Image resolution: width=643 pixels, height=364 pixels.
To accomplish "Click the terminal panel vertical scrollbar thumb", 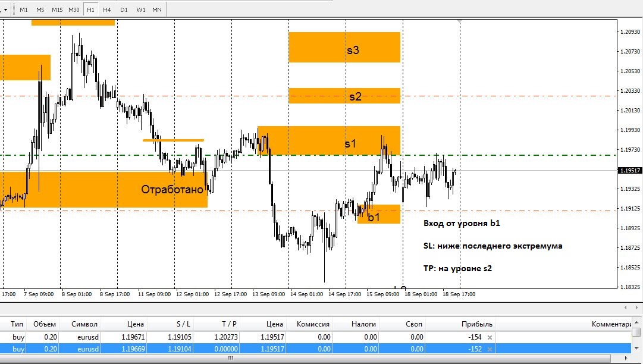I will tap(636, 332).
